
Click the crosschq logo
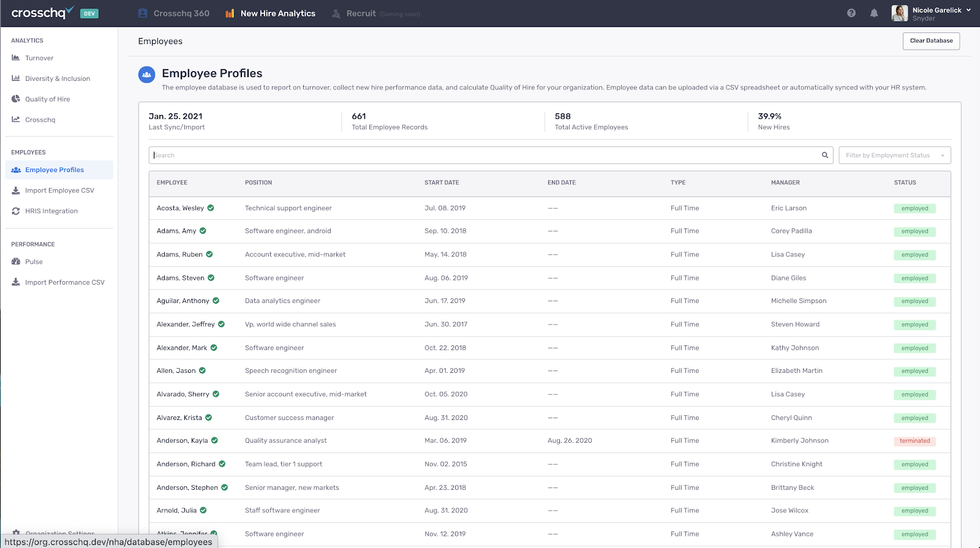click(43, 13)
